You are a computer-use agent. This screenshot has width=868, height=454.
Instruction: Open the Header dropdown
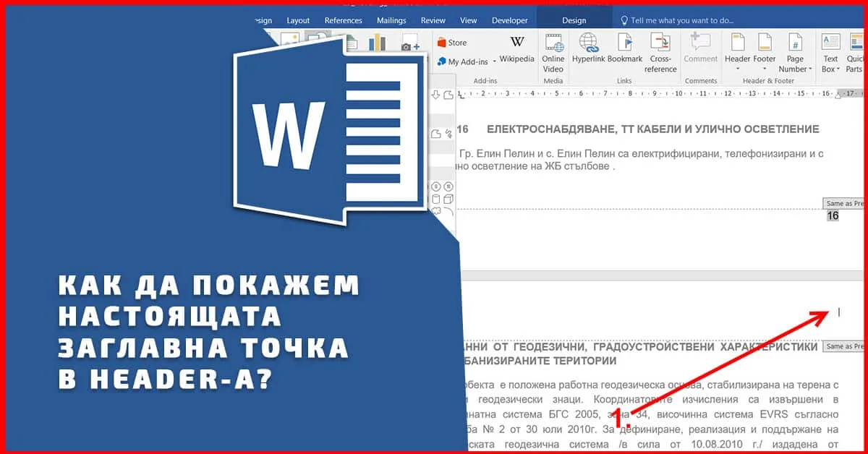coord(738,53)
